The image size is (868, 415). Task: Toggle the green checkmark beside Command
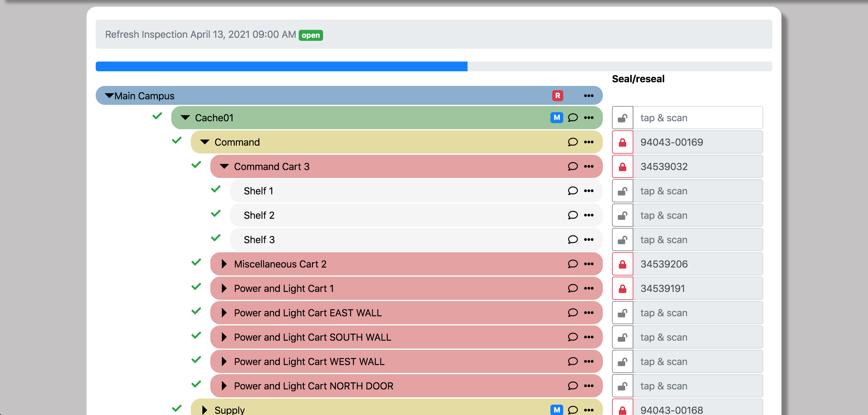coord(176,140)
